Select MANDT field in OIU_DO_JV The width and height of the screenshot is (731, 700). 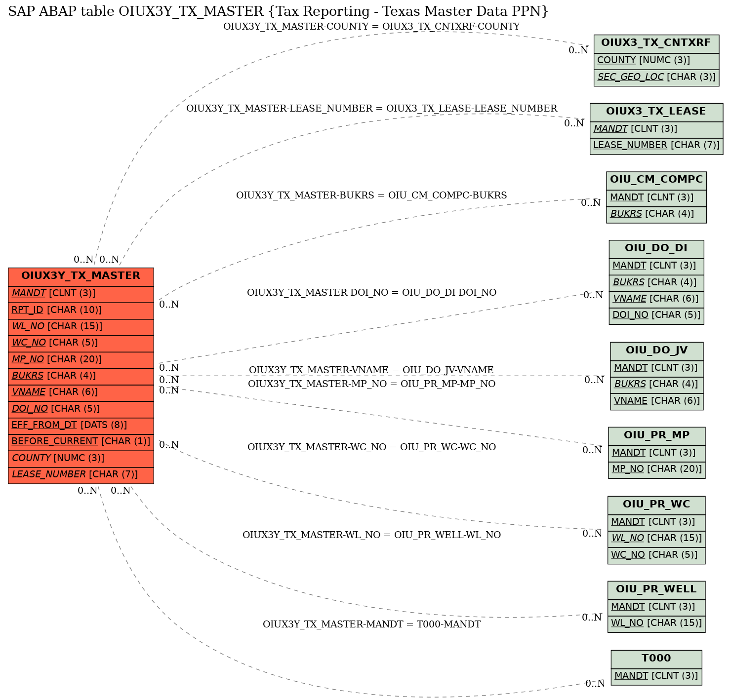[x=656, y=368]
